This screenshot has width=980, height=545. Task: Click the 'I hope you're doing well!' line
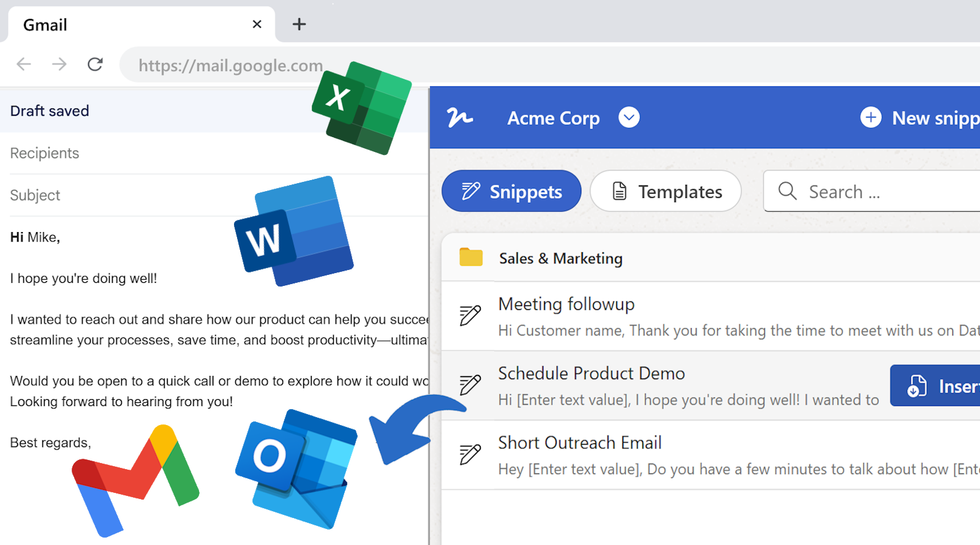(x=83, y=279)
